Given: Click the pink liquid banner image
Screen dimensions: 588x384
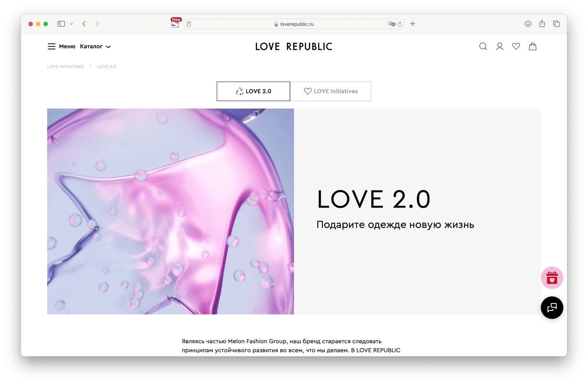Looking at the screenshot, I should coord(171,211).
